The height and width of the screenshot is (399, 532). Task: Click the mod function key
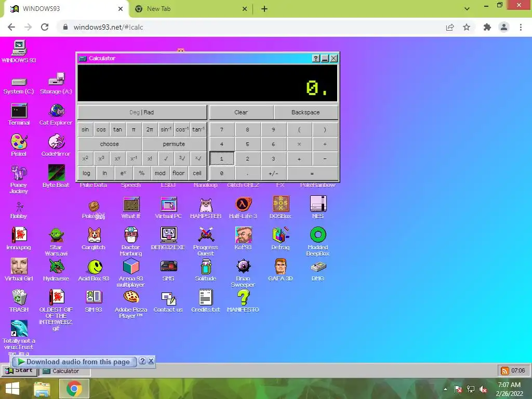(x=160, y=173)
